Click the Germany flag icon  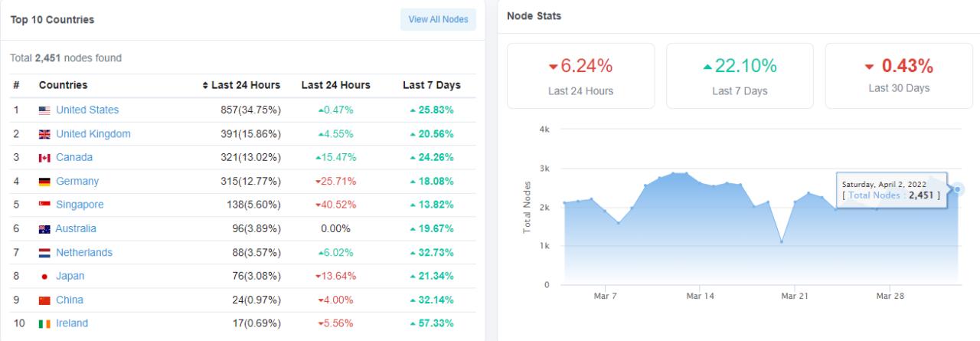[44, 182]
